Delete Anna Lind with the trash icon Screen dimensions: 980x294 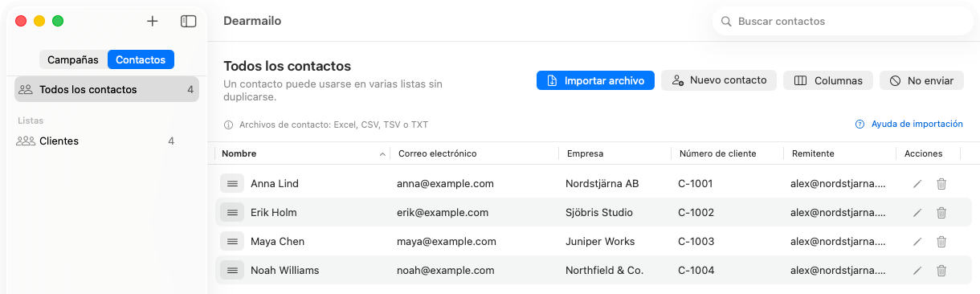pos(941,183)
